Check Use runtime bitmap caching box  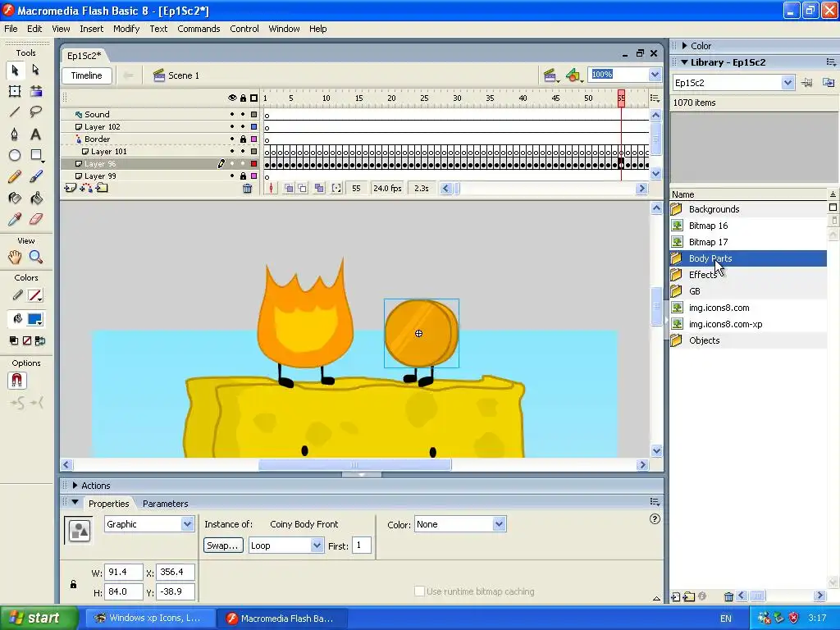tap(419, 591)
